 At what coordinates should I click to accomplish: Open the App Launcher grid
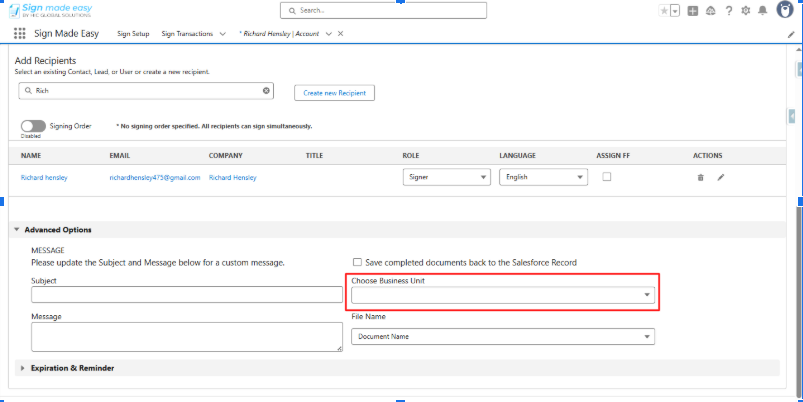(19, 34)
